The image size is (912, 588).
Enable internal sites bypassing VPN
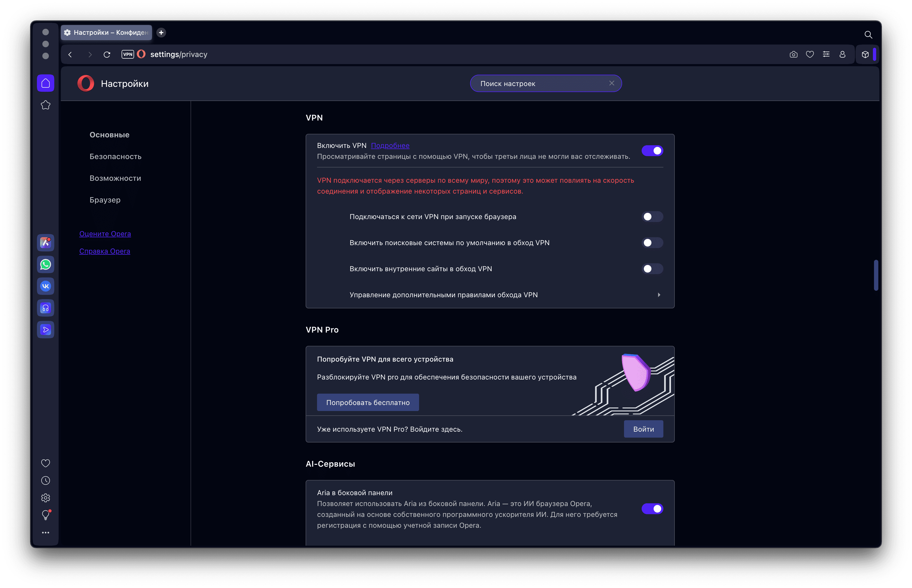[x=652, y=269]
